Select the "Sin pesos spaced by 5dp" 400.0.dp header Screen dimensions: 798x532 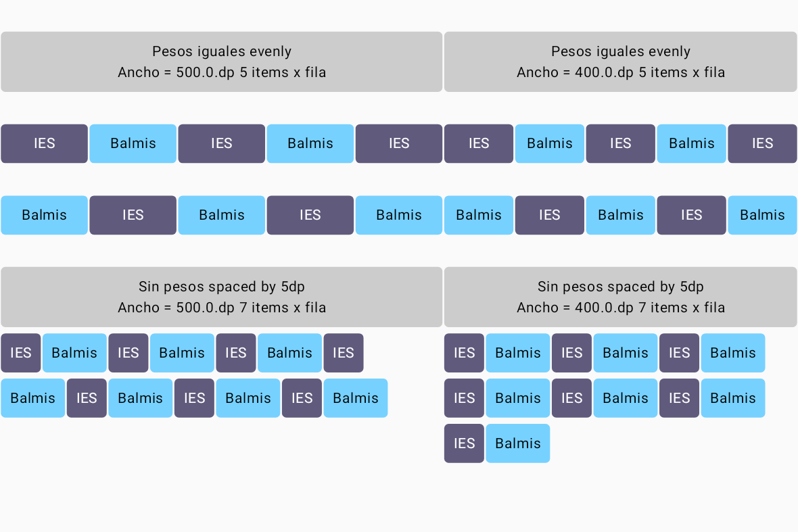[x=620, y=297]
